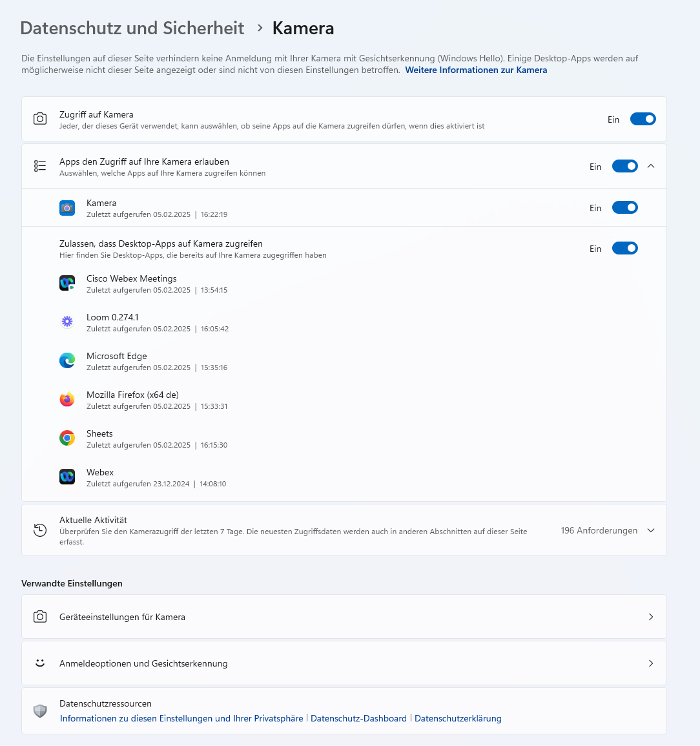700x746 pixels.
Task: Click the Mozilla Firefox icon
Action: (67, 400)
